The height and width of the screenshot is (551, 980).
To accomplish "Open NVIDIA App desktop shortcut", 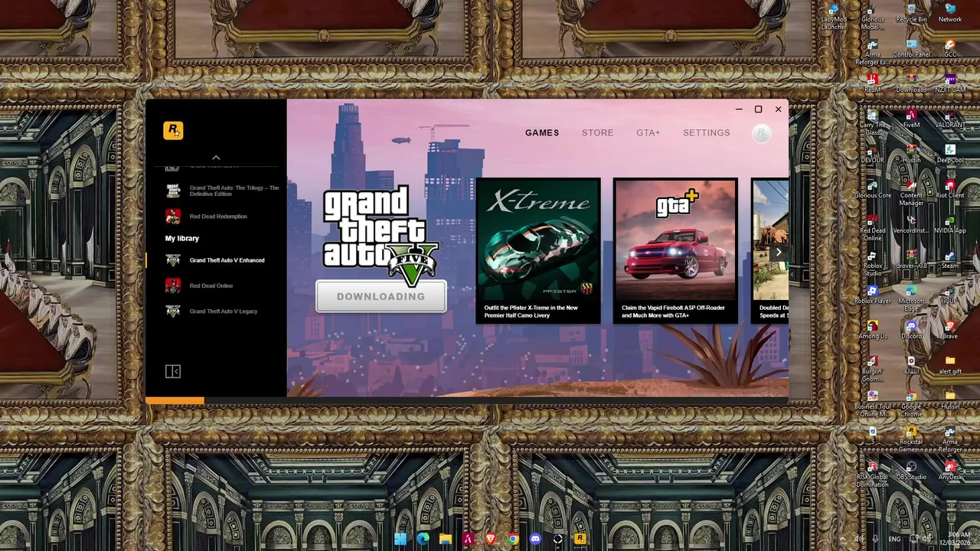I will [950, 224].
